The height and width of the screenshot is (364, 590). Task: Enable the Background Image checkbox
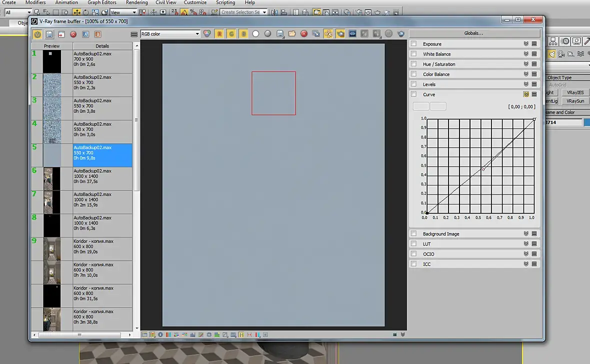pos(414,233)
